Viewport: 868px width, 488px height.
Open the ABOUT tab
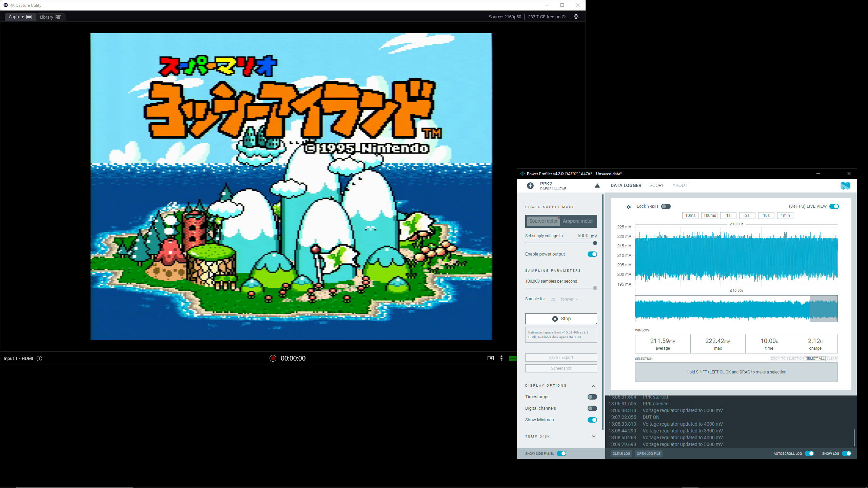(x=680, y=186)
